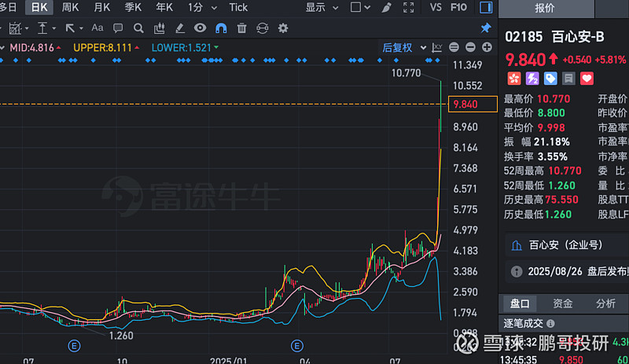Click the earnings E marker near 07
Screen dimensions: 629x364
tap(74, 346)
